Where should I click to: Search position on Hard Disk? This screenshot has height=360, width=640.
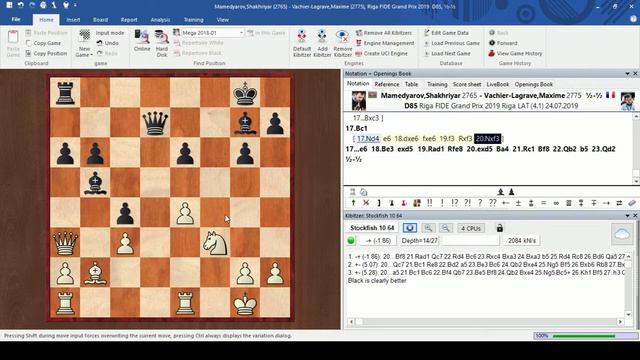162,43
